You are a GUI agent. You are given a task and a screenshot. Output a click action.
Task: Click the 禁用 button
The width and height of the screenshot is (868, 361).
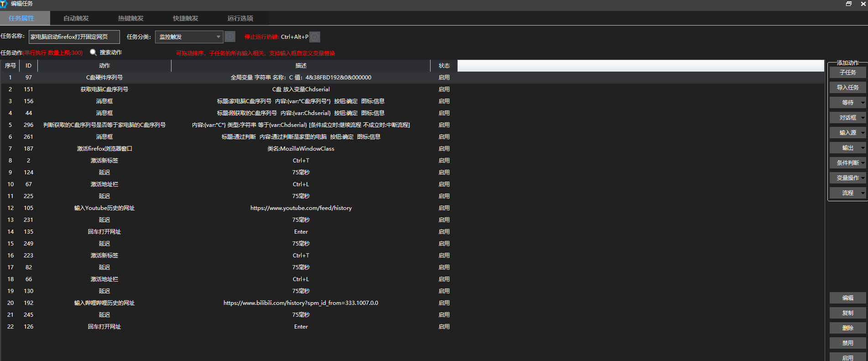tap(847, 343)
